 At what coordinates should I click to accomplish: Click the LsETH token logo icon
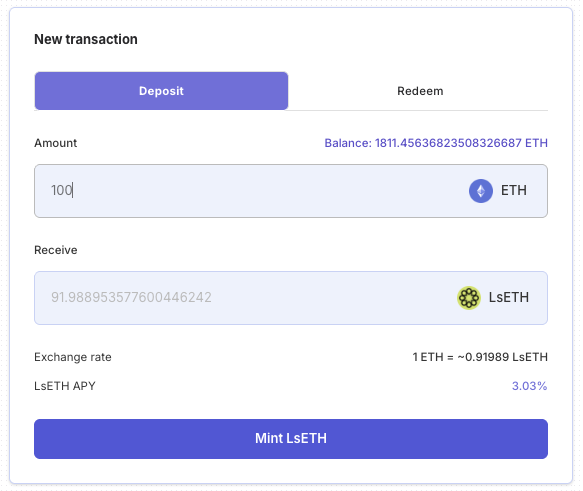coord(468,298)
